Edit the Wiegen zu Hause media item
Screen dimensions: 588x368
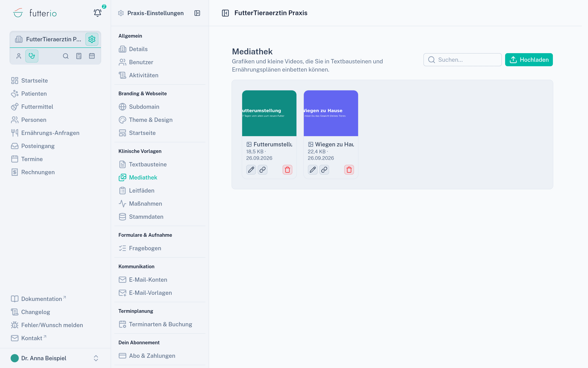[x=313, y=170]
